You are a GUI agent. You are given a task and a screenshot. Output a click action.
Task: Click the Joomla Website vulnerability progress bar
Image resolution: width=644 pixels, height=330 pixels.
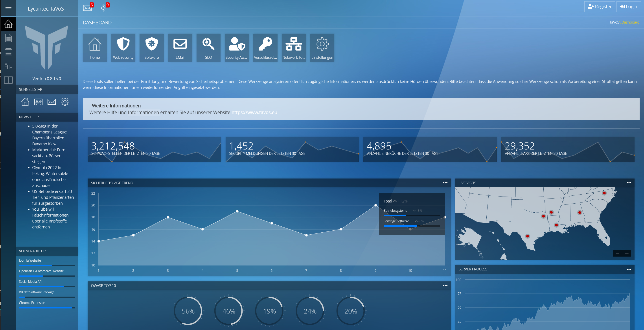tap(46, 265)
